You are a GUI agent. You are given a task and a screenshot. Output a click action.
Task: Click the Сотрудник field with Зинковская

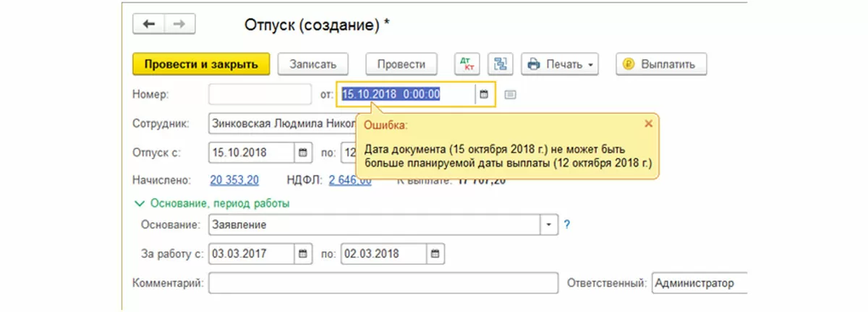pos(282,123)
